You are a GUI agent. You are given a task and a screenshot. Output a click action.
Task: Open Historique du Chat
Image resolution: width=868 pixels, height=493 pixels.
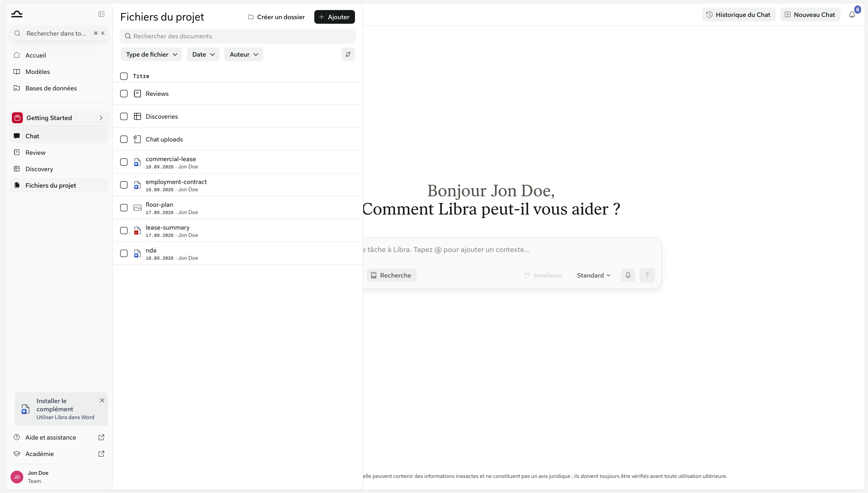738,15
